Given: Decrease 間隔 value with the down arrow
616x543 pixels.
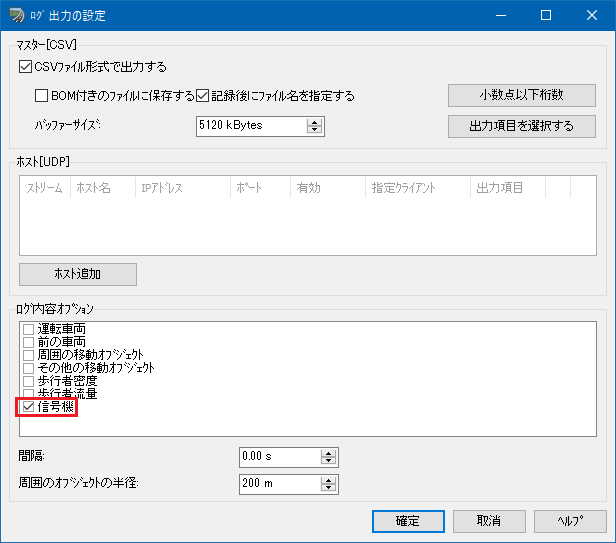Looking at the screenshot, I should pyautogui.click(x=328, y=461).
